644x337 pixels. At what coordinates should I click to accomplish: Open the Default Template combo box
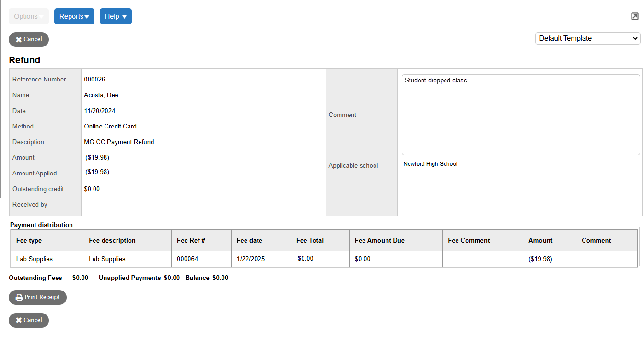[x=587, y=38]
